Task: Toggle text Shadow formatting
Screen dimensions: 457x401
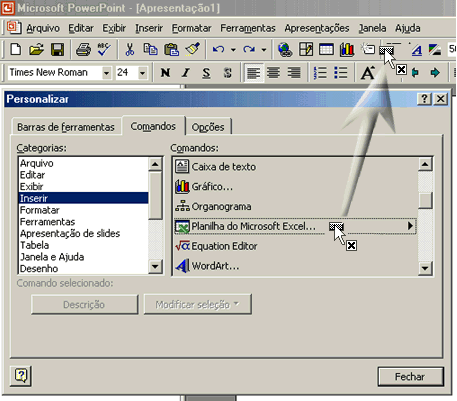Action: (227, 73)
